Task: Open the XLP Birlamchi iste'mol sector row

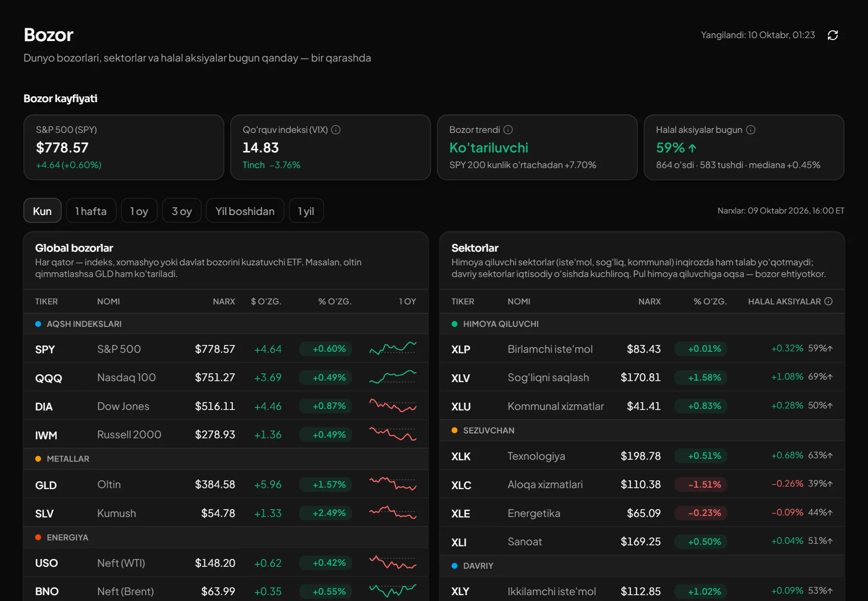Action: click(x=642, y=349)
